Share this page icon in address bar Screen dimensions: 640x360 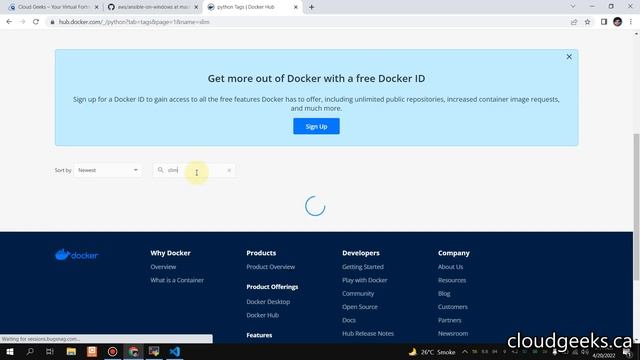[574, 22]
